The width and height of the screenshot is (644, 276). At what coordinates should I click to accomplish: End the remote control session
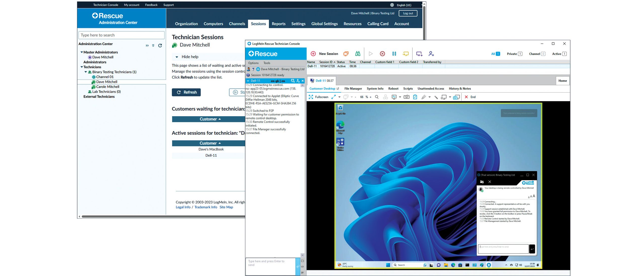(x=470, y=97)
